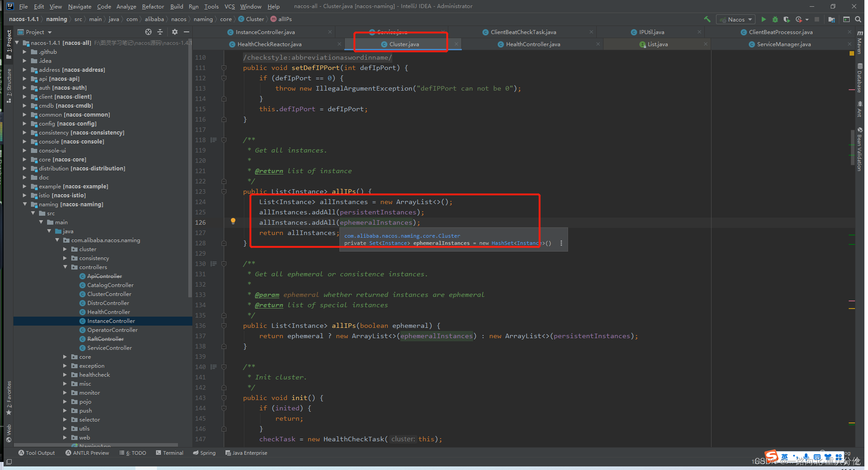Open the Ant tool window
This screenshot has width=868, height=470.
(x=859, y=109)
